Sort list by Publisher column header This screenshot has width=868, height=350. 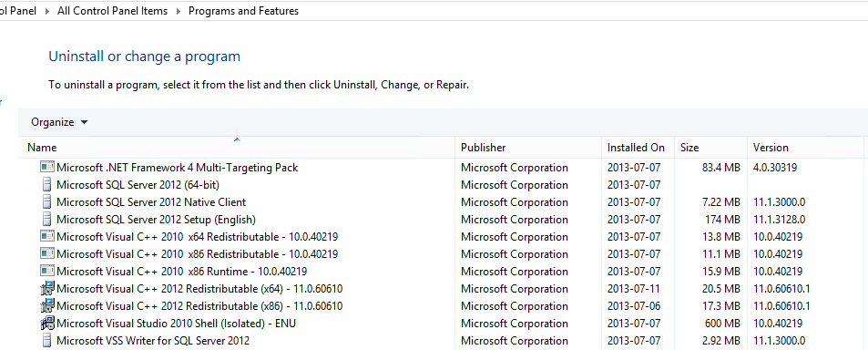click(528, 148)
